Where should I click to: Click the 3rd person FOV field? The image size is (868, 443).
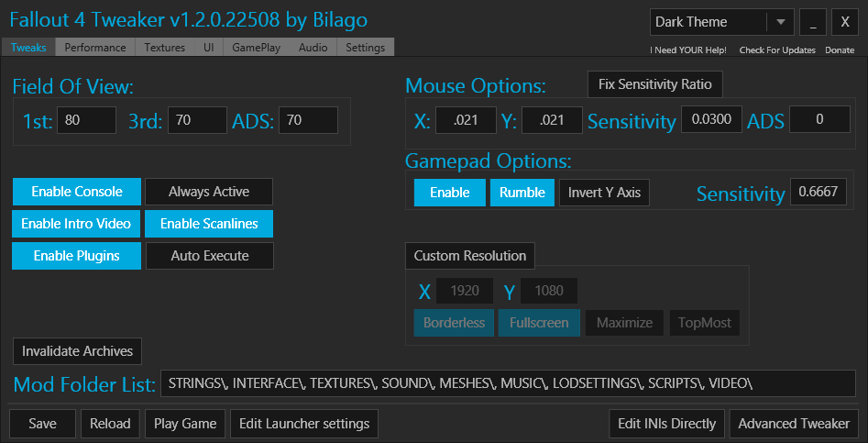(x=198, y=120)
